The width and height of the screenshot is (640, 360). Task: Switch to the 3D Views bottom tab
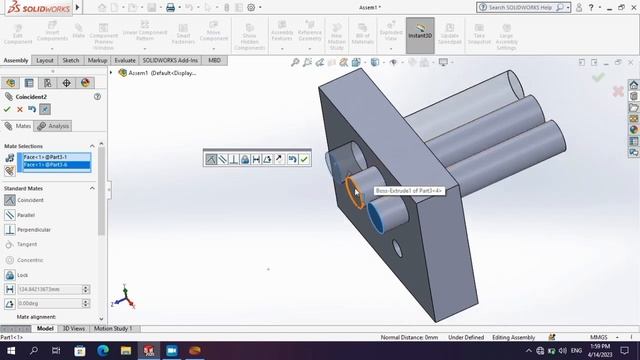[73, 328]
